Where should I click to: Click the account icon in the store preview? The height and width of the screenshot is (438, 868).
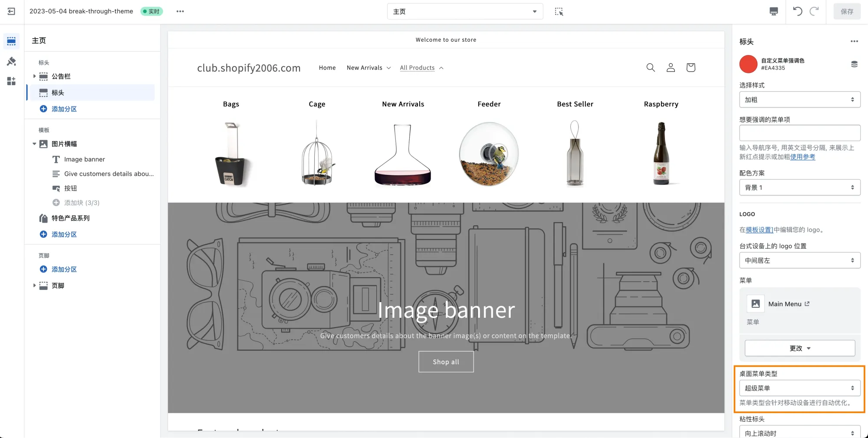coord(671,67)
